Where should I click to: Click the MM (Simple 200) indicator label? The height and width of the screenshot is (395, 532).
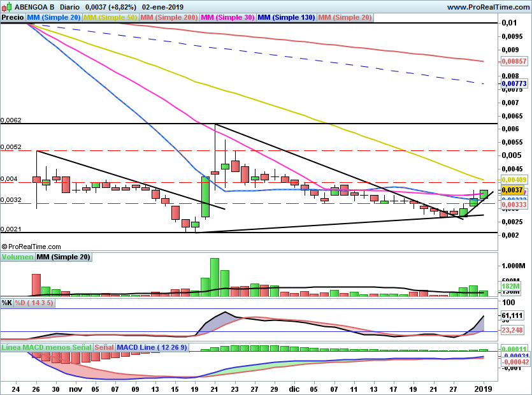[169, 17]
